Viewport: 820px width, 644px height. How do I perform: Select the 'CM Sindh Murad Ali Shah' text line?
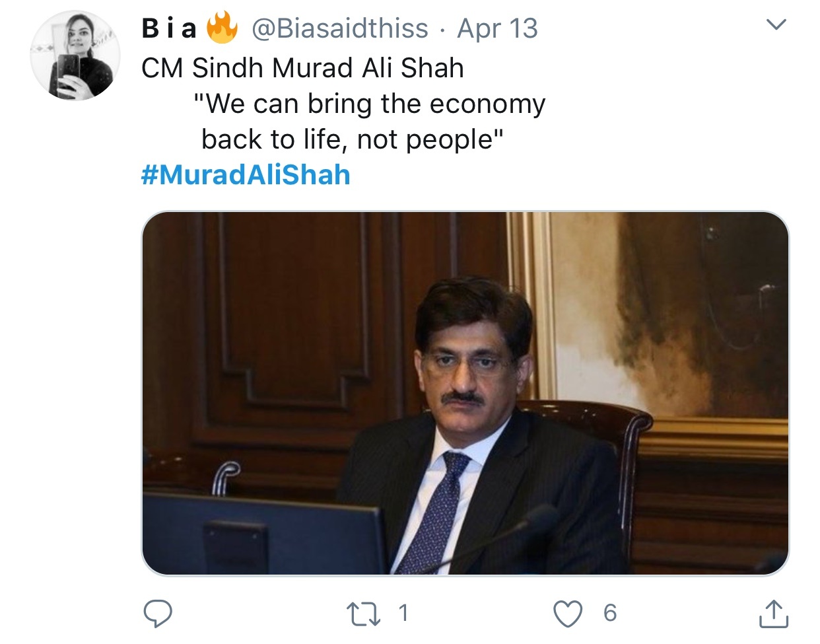point(302,68)
